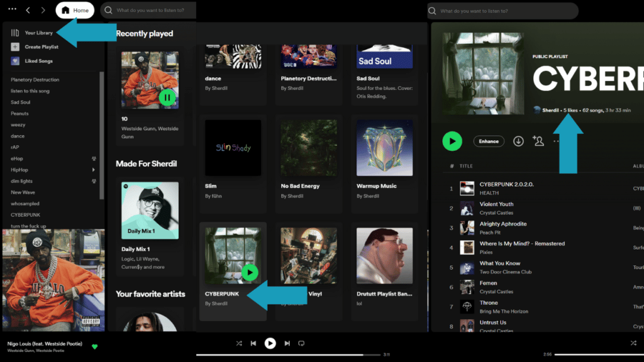Image resolution: width=644 pixels, height=362 pixels.
Task: Open the weezy playlist
Action: pos(18,125)
